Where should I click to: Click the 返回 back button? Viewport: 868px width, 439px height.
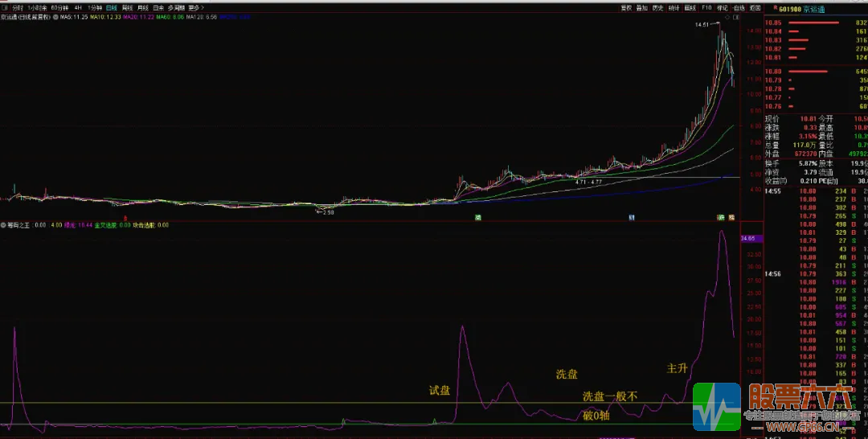click(755, 7)
